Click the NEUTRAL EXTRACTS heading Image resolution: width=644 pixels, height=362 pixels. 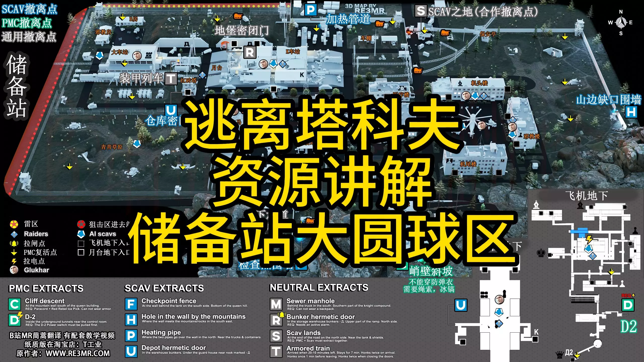point(319,287)
